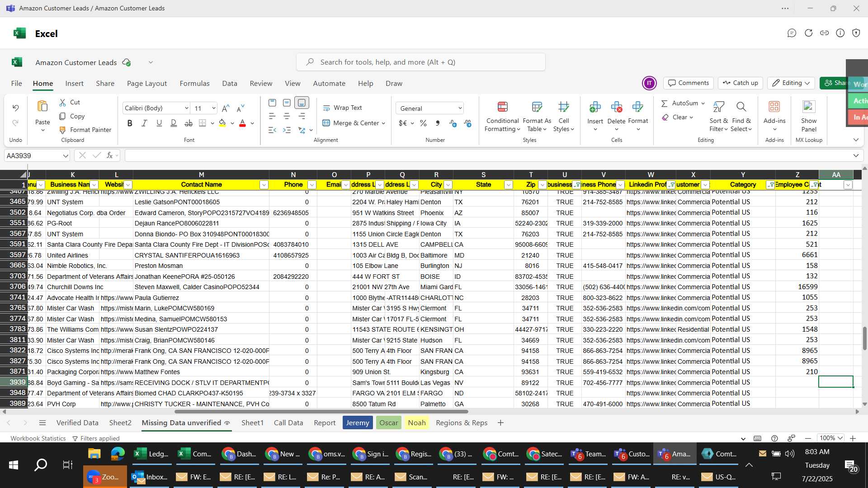Click the refresh icon in Teams header
The width and height of the screenshot is (868, 488).
pyautogui.click(x=808, y=33)
